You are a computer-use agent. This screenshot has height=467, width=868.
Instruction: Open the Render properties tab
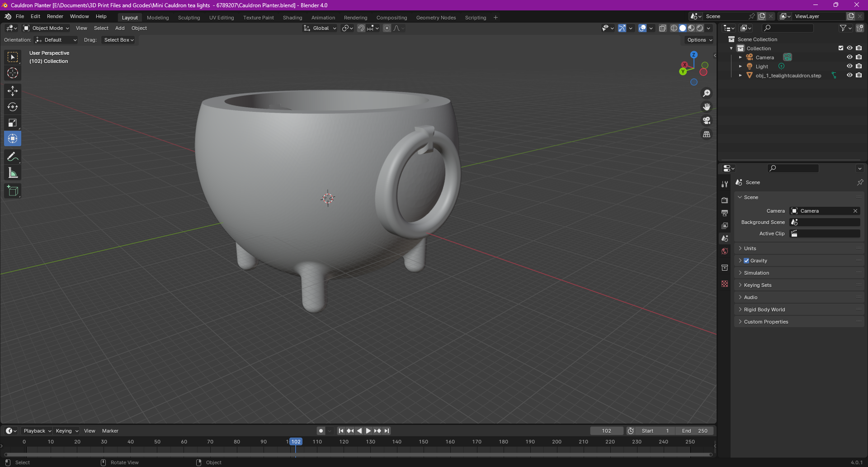(725, 200)
